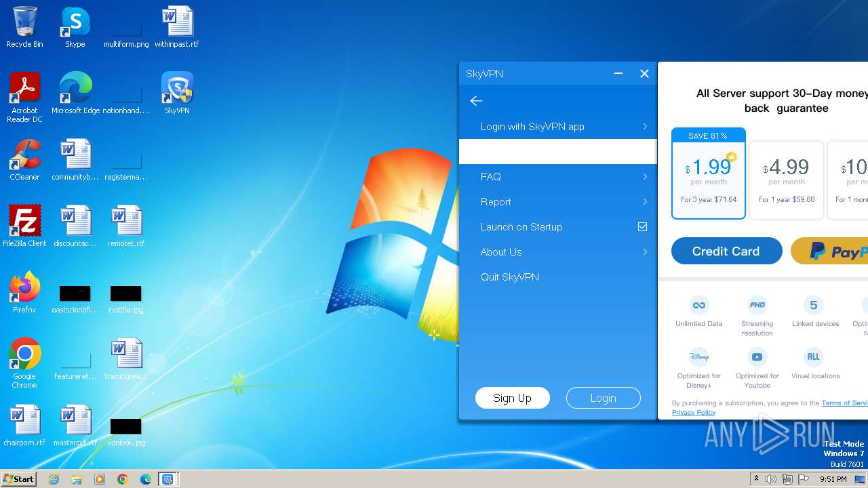Open the CCleaner desktop shortcut

24,160
